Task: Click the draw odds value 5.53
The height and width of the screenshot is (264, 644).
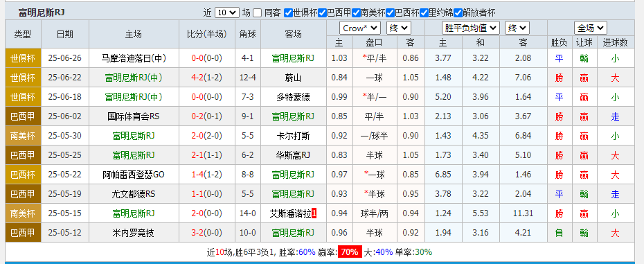Action: pos(480,213)
